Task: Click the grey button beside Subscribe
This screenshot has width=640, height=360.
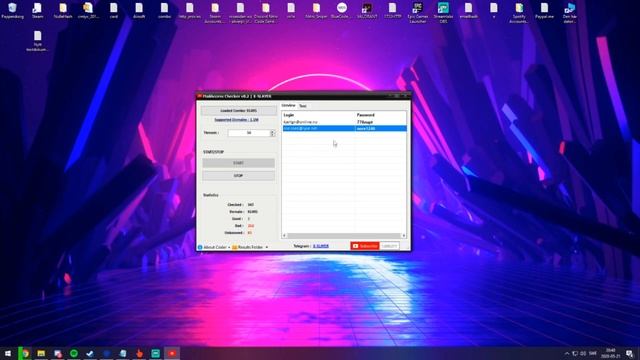Action: [389, 246]
